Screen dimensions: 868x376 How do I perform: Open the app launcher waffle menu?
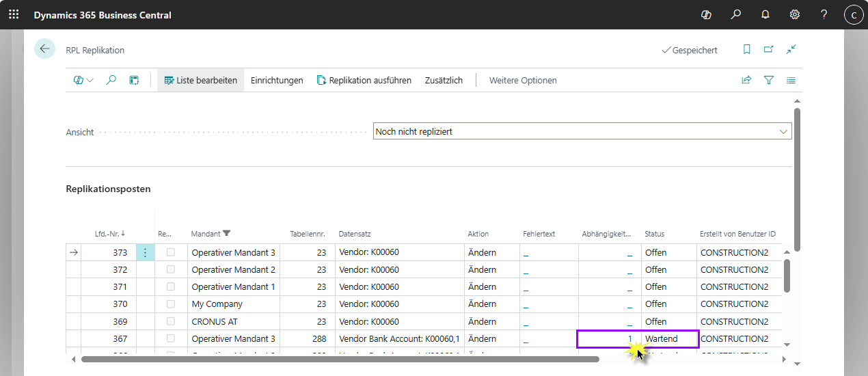point(14,14)
